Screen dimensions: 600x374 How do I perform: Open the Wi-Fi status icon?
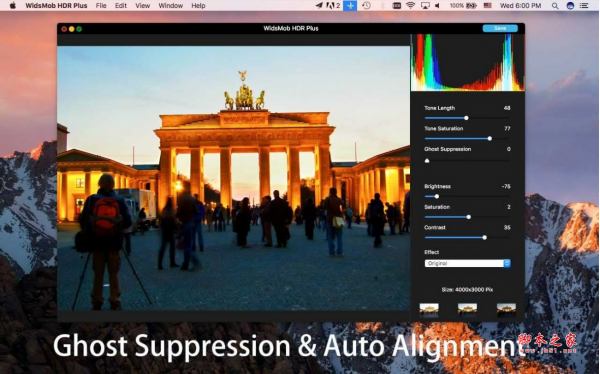[411, 6]
